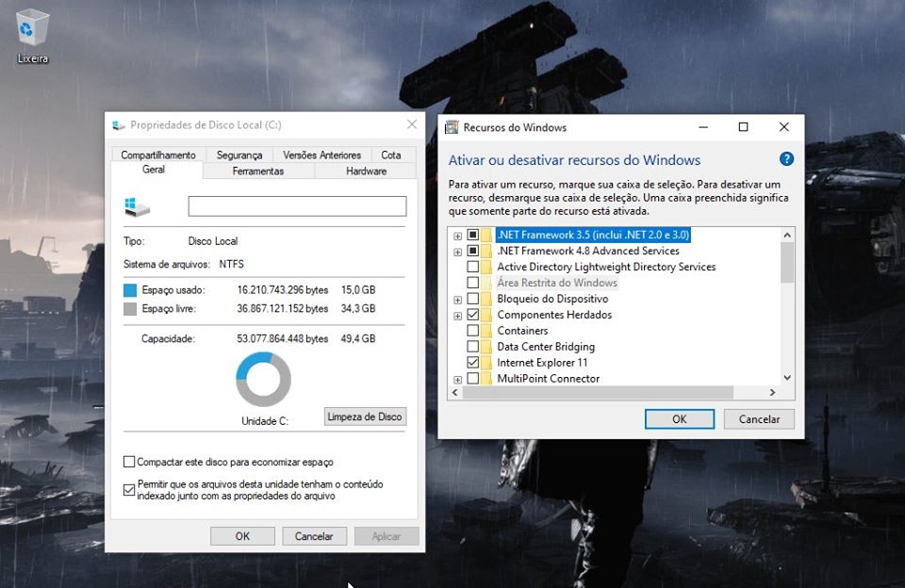The image size is (905, 588).
Task: Click folder icon of Componentes Herdados
Action: click(486, 315)
